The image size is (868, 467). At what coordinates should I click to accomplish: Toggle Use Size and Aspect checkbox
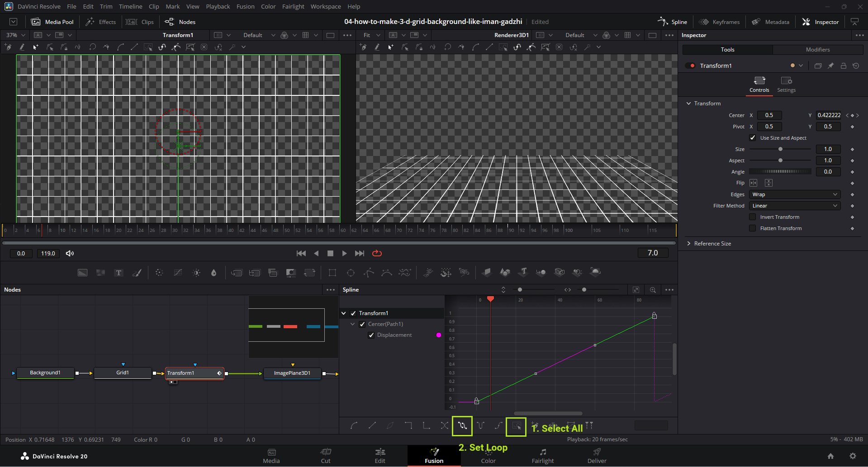[x=753, y=138]
